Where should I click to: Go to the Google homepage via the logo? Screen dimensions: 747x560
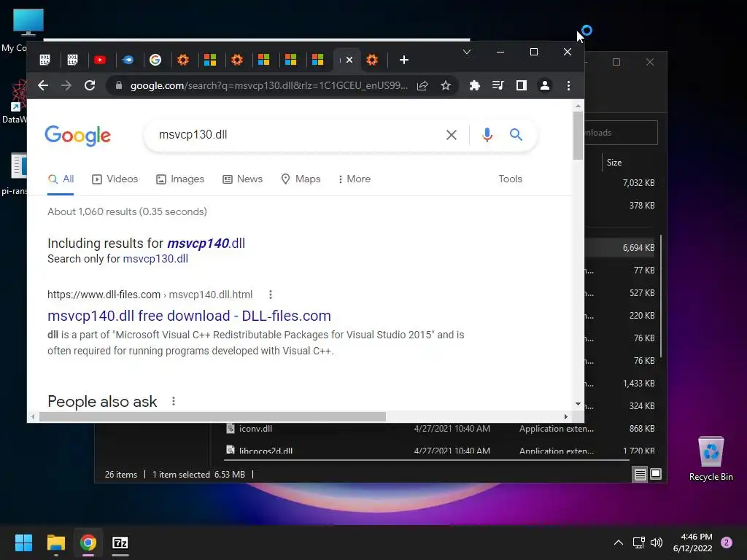77,136
